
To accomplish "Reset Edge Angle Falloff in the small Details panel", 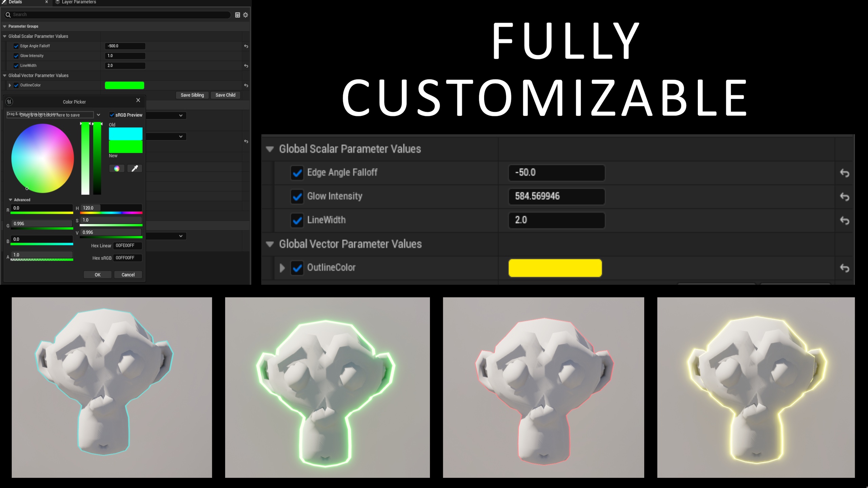I will pos(246,46).
